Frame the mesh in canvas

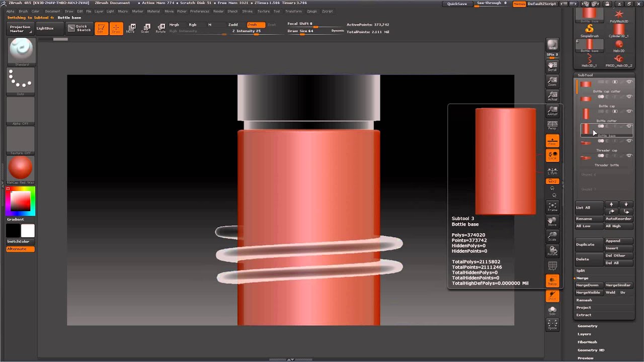(x=552, y=207)
